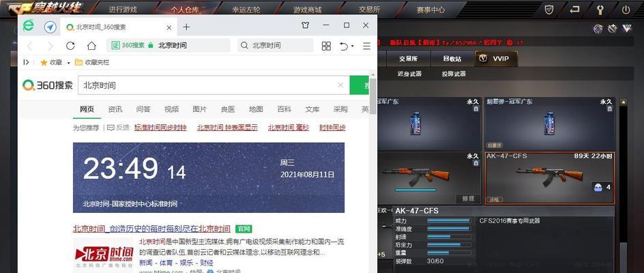
Task: Open the 赛事中心 game tab
Action: (430, 9)
